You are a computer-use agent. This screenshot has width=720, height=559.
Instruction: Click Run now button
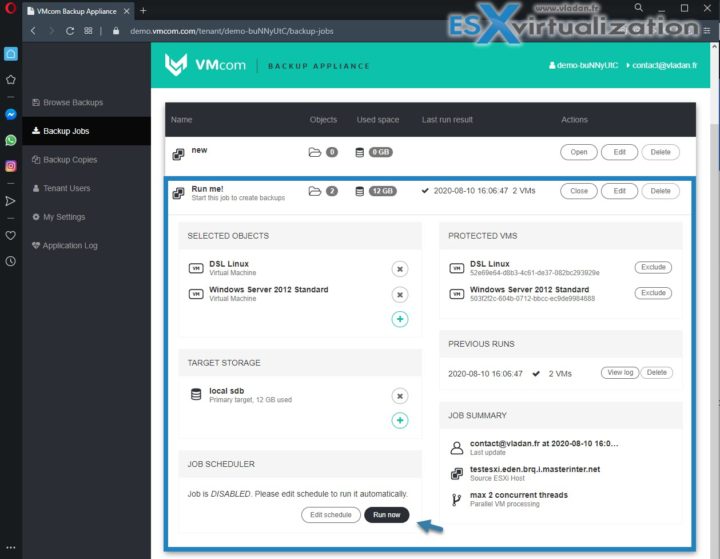pyautogui.click(x=387, y=515)
